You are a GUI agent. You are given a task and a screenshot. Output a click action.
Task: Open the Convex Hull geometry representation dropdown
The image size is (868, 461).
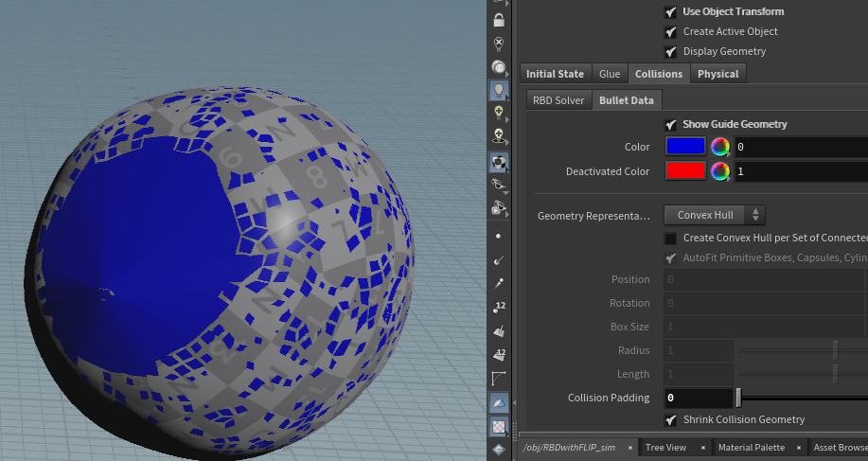(714, 215)
